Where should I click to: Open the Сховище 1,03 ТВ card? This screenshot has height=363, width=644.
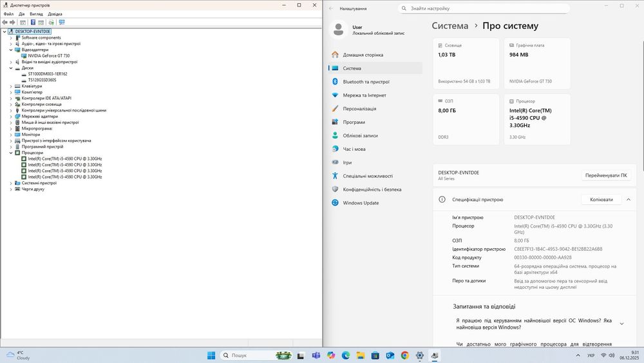[x=466, y=63]
